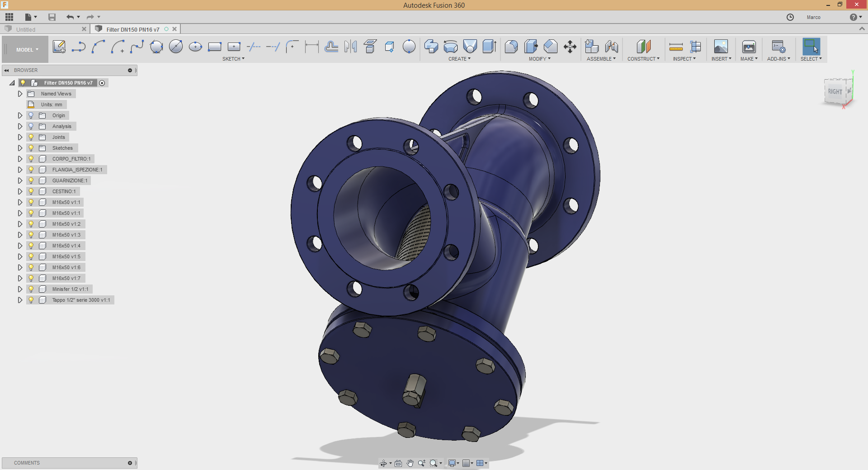This screenshot has width=868, height=470.
Task: Select the Create Sketch tool
Action: pos(59,47)
